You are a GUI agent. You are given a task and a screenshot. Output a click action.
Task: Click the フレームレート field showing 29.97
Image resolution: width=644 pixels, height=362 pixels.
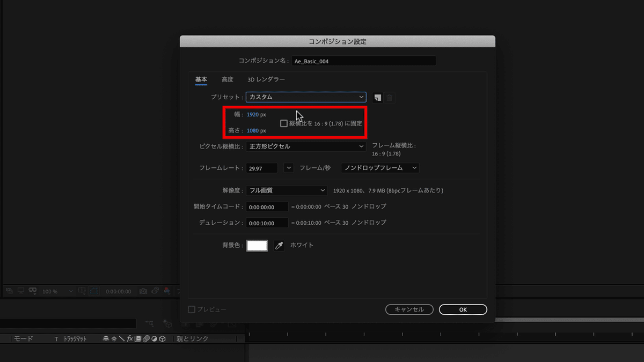(262, 168)
